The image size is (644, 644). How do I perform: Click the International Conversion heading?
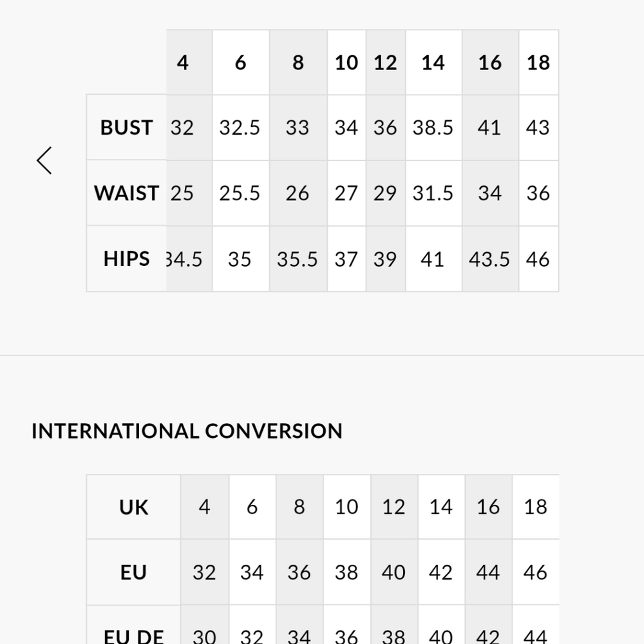pyautogui.click(x=187, y=431)
